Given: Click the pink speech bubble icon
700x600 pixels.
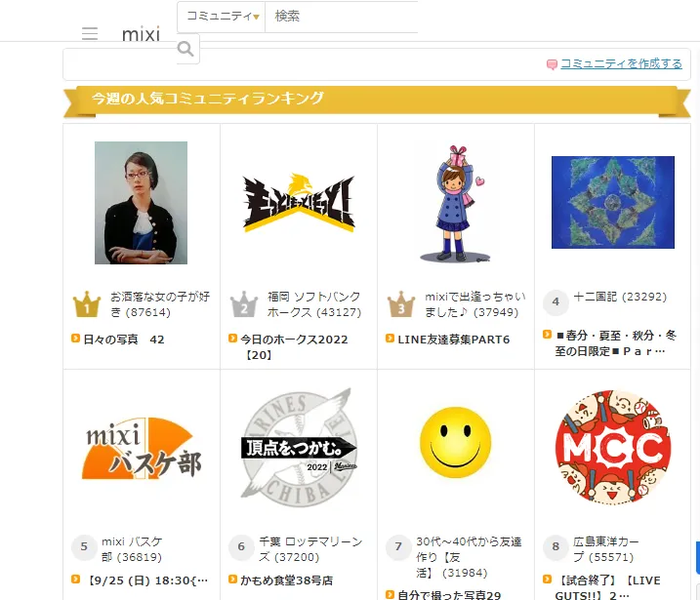Looking at the screenshot, I should point(552,64).
